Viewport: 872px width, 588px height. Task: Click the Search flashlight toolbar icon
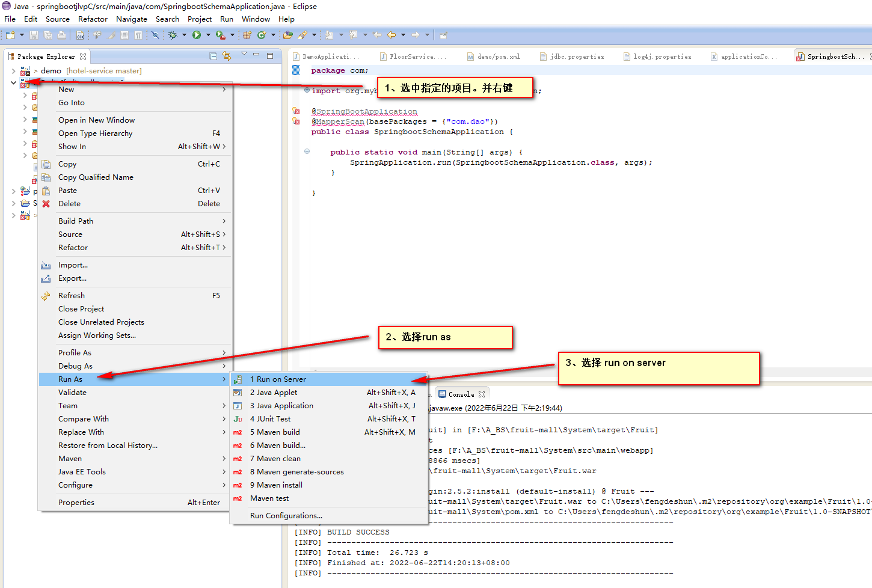coord(302,35)
